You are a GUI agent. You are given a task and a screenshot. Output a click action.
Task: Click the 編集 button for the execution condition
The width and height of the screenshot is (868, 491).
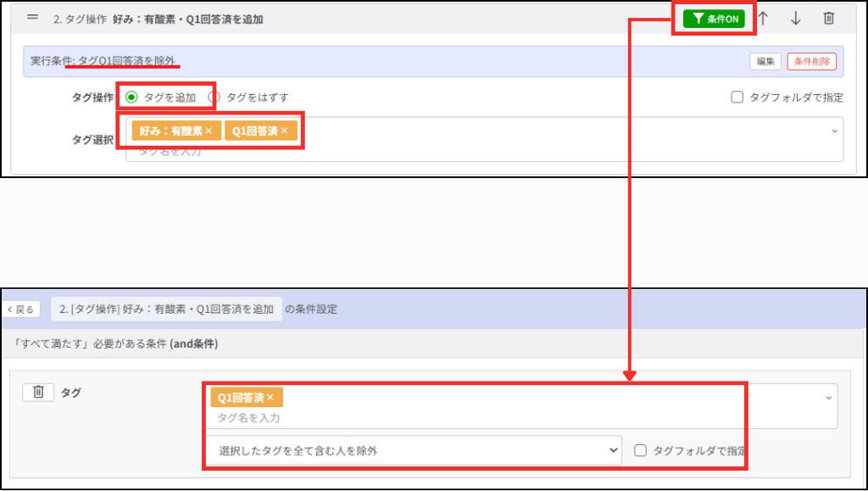(765, 61)
